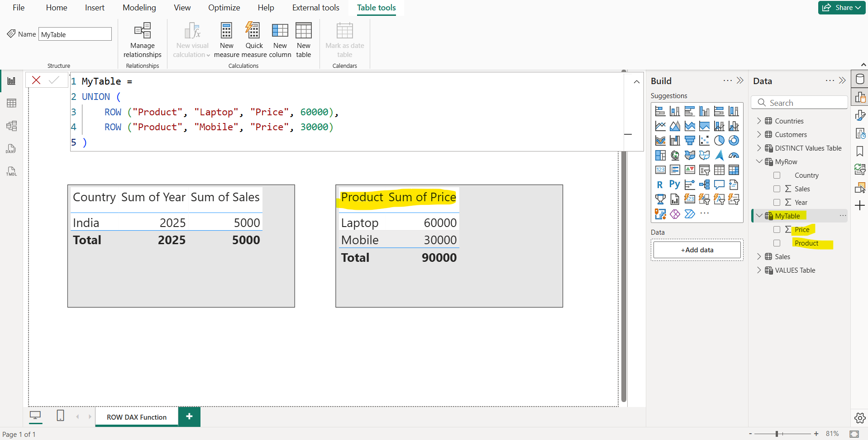Collapse the MyTable tree node
868x440 pixels.
click(x=759, y=216)
